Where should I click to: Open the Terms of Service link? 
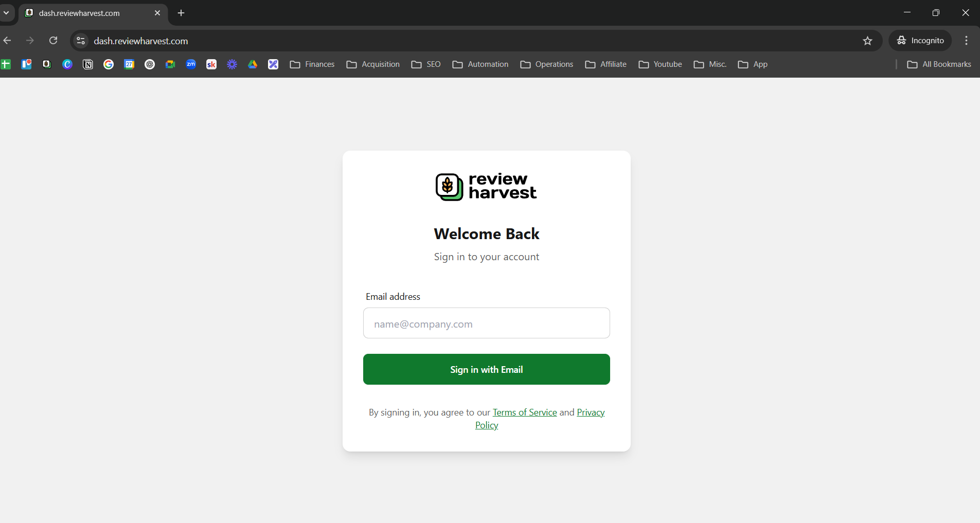point(525,412)
